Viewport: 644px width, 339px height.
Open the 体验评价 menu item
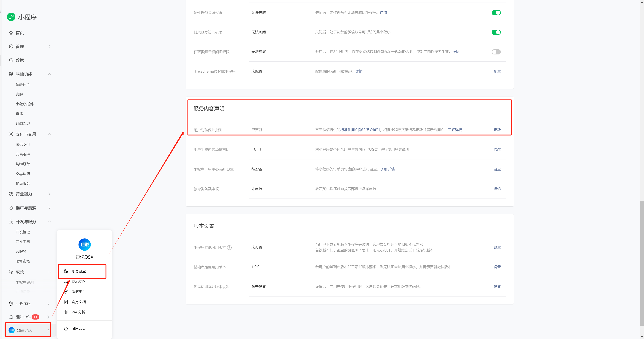tap(23, 84)
